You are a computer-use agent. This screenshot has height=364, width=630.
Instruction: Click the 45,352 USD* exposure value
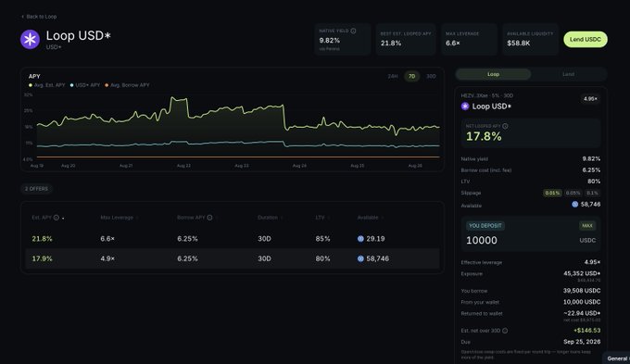pyautogui.click(x=582, y=273)
